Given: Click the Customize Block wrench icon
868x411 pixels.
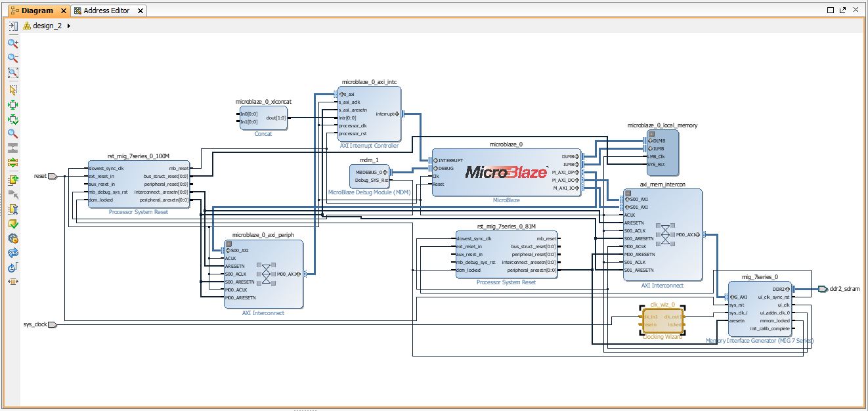Looking at the screenshot, I should 12,209.
